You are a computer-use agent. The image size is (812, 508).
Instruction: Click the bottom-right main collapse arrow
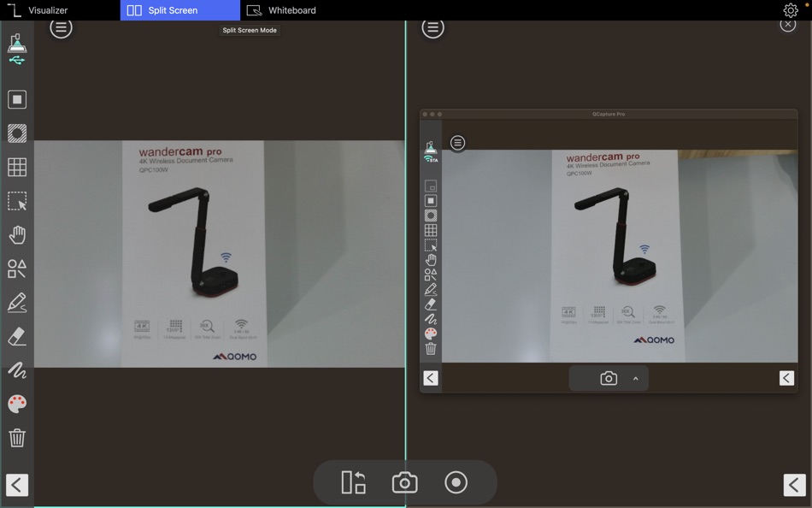794,485
